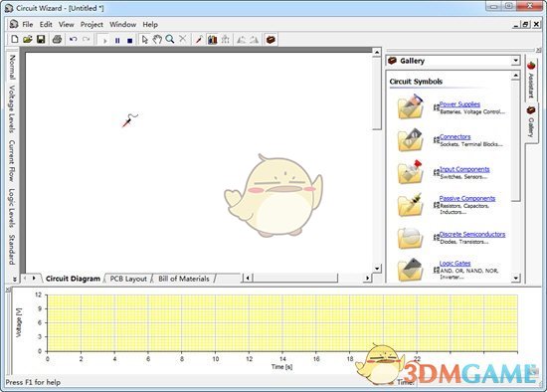The height and width of the screenshot is (392, 547).
Task: Switch view style to Voltage Levels
Action: (x=12, y=108)
